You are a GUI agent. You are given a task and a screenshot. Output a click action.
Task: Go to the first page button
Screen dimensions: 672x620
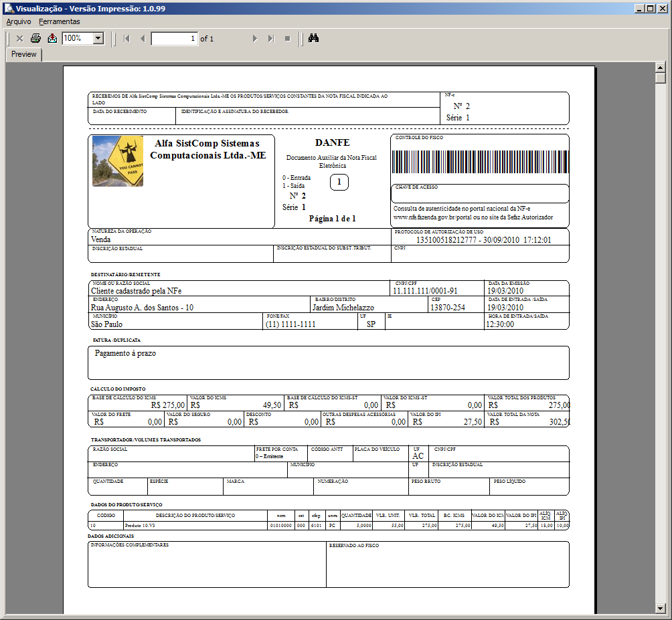(x=127, y=39)
